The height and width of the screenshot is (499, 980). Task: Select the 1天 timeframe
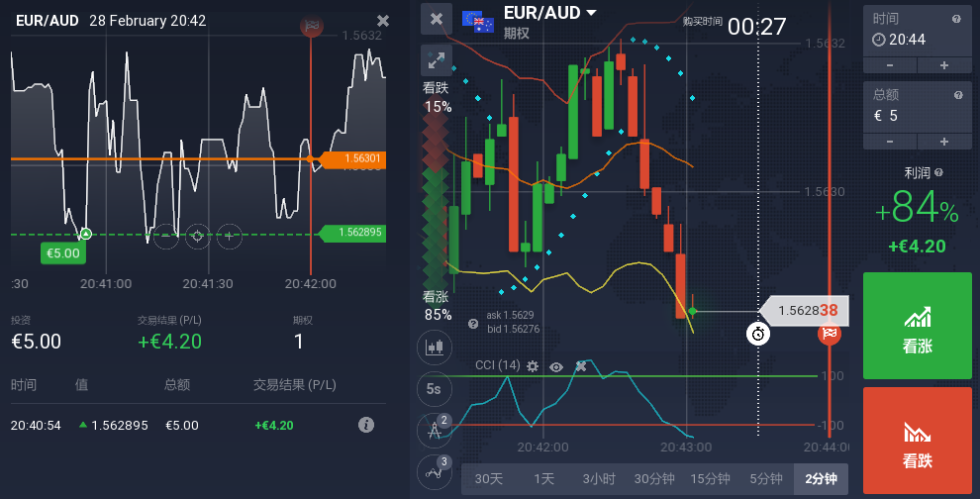pyautogui.click(x=543, y=479)
